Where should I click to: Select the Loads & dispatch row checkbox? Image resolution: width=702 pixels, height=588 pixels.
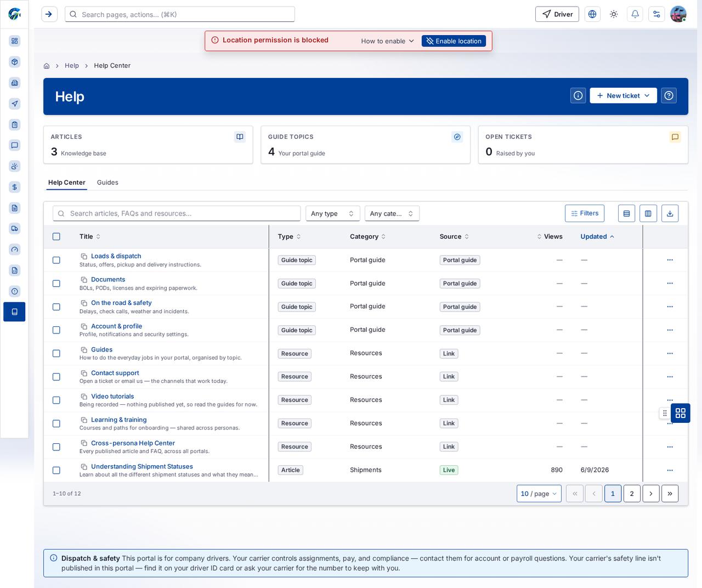56,260
